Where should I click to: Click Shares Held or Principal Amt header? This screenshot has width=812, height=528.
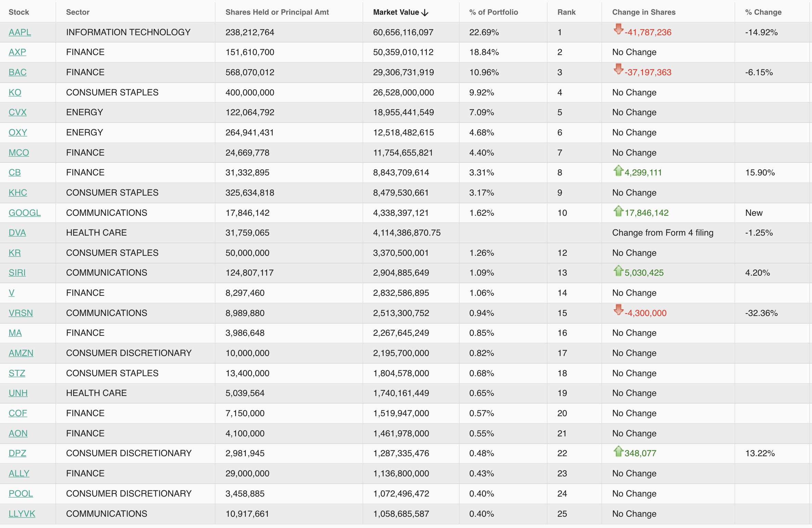[x=277, y=12]
